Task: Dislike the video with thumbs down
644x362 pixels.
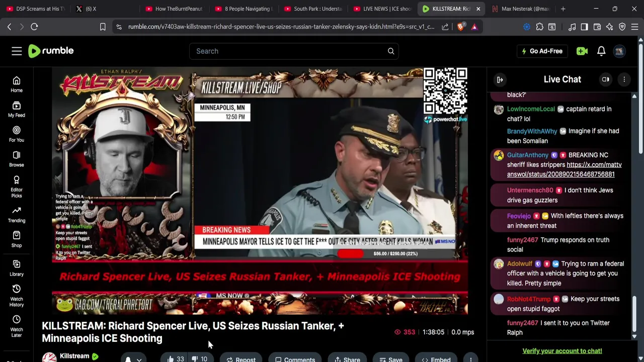Action: (200, 359)
